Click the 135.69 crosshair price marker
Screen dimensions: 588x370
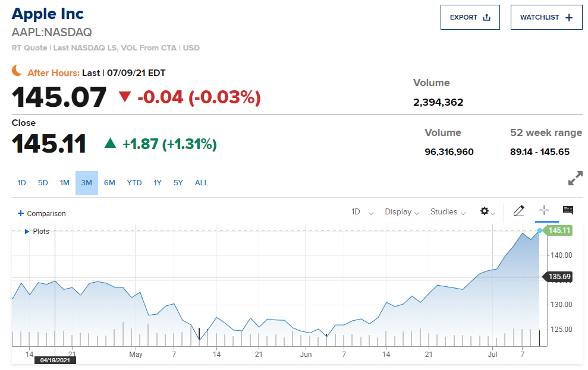(559, 277)
